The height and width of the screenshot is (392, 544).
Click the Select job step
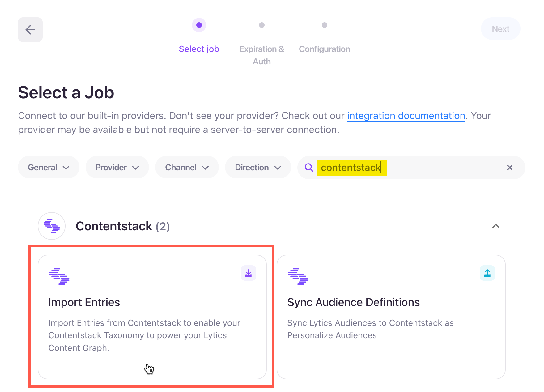pos(199,49)
